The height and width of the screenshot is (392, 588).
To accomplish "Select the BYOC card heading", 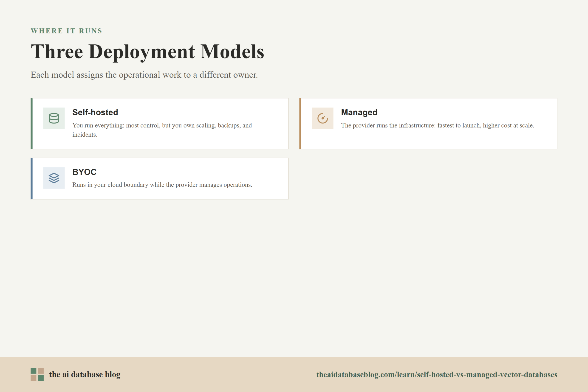I will pos(84,172).
